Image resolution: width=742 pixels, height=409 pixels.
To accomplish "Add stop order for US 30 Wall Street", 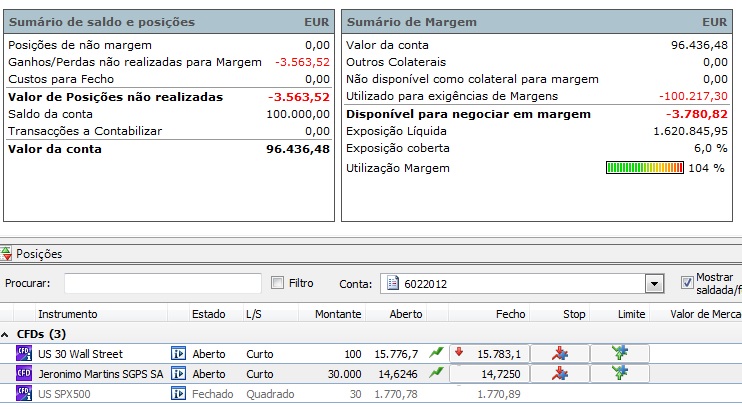I will pos(560,354).
